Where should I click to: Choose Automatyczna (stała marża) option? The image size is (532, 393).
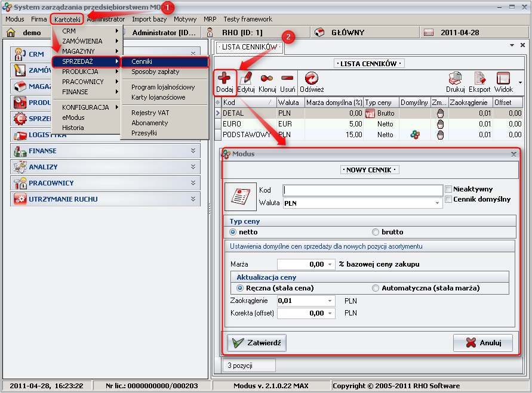point(376,288)
